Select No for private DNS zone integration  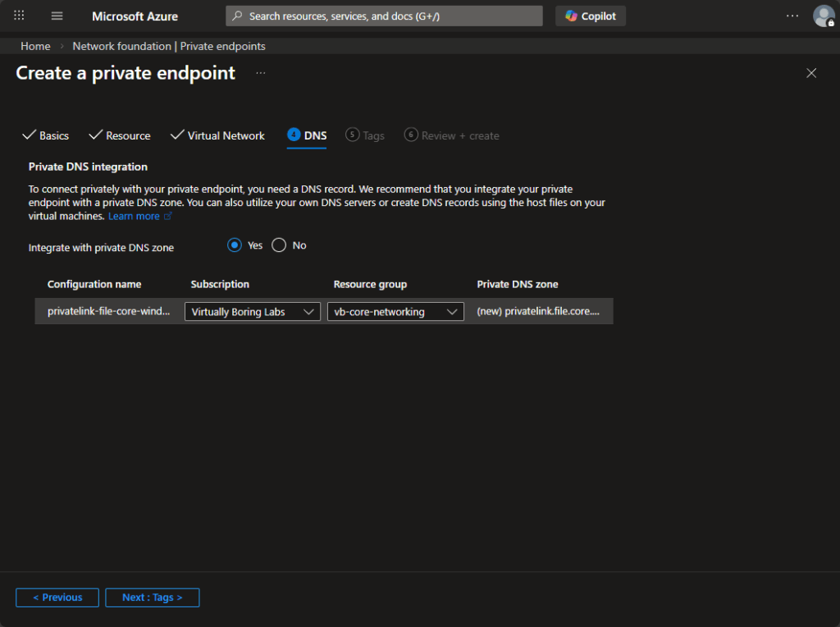[279, 245]
